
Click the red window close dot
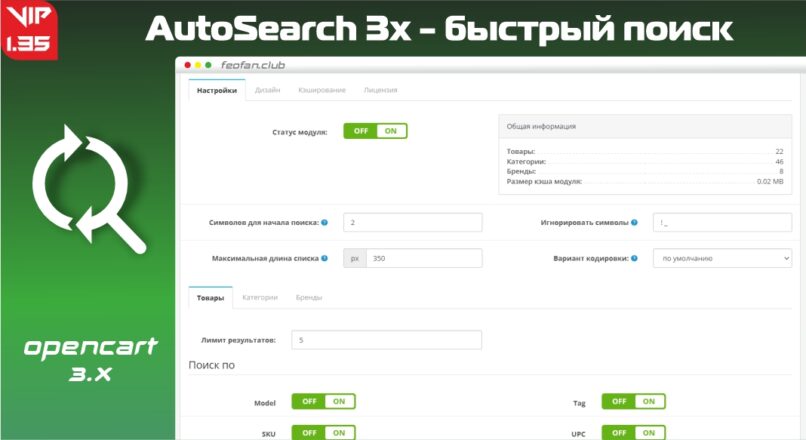pyautogui.click(x=188, y=65)
